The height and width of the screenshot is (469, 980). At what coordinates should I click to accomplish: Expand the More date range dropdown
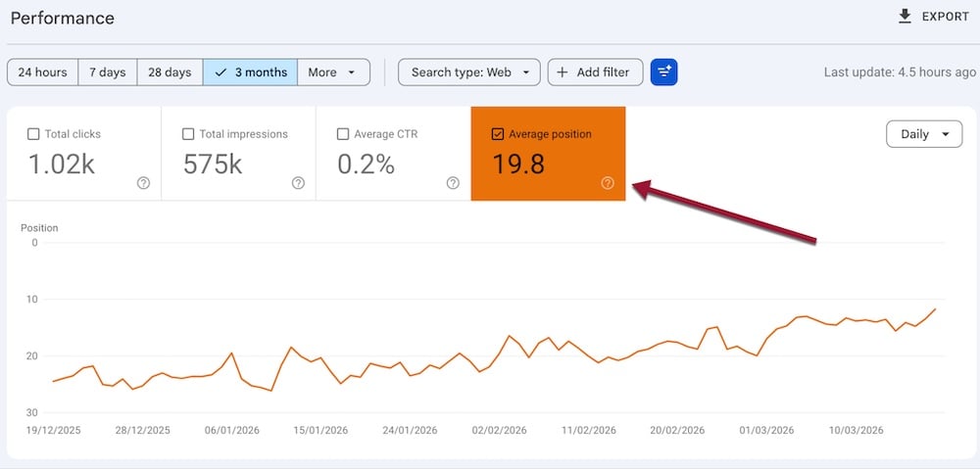coord(333,71)
